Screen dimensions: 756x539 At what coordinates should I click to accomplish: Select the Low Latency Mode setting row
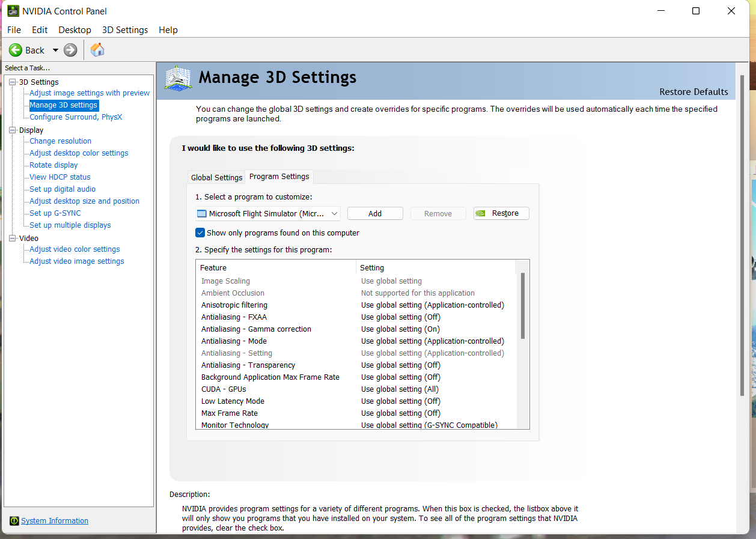coord(233,401)
